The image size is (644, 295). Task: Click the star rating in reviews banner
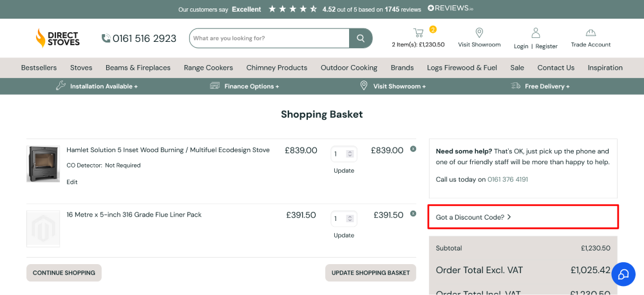[293, 8]
